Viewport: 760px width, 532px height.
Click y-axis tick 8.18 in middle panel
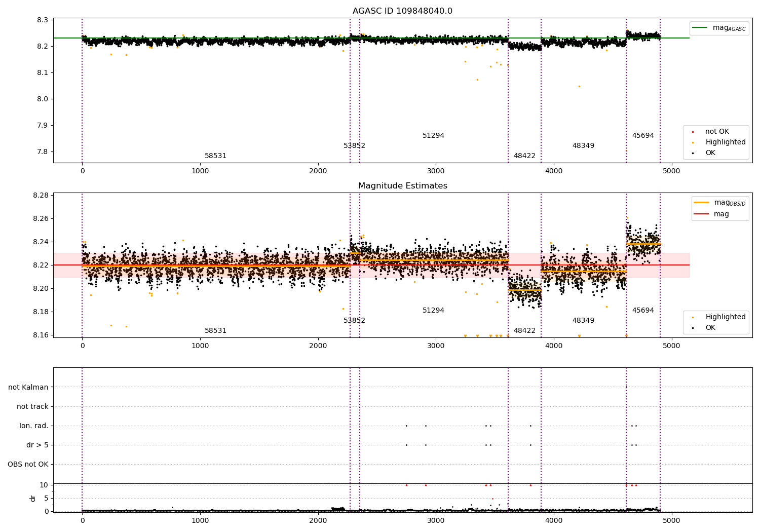coord(41,312)
